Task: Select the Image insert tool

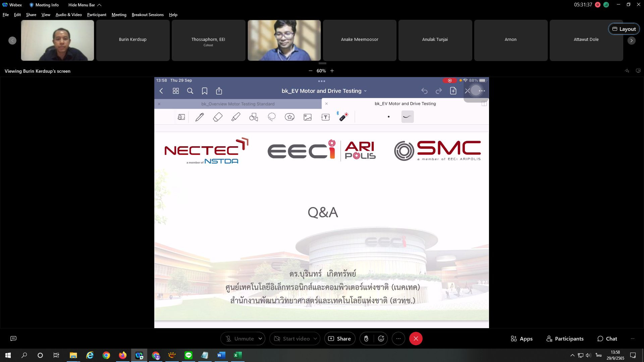Action: (x=308, y=117)
